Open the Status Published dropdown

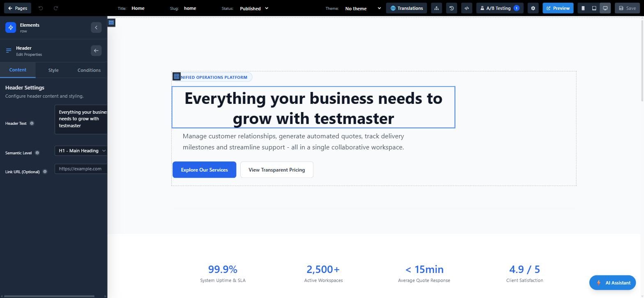point(254,8)
